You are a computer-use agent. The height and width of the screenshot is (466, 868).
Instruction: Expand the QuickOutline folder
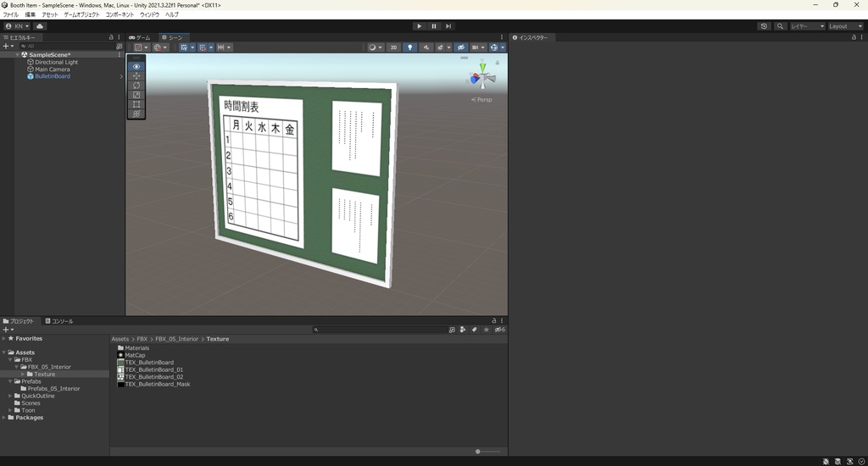[10, 397]
